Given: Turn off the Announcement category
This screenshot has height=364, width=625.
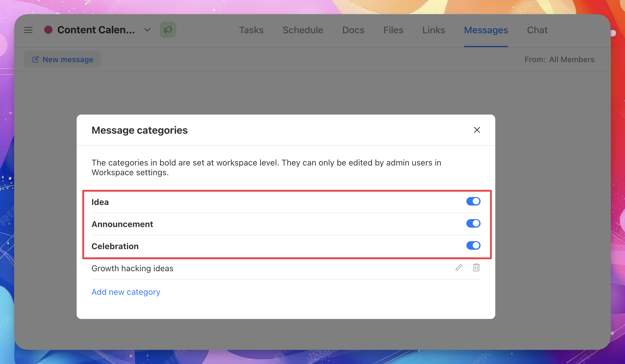Looking at the screenshot, I should [473, 224].
